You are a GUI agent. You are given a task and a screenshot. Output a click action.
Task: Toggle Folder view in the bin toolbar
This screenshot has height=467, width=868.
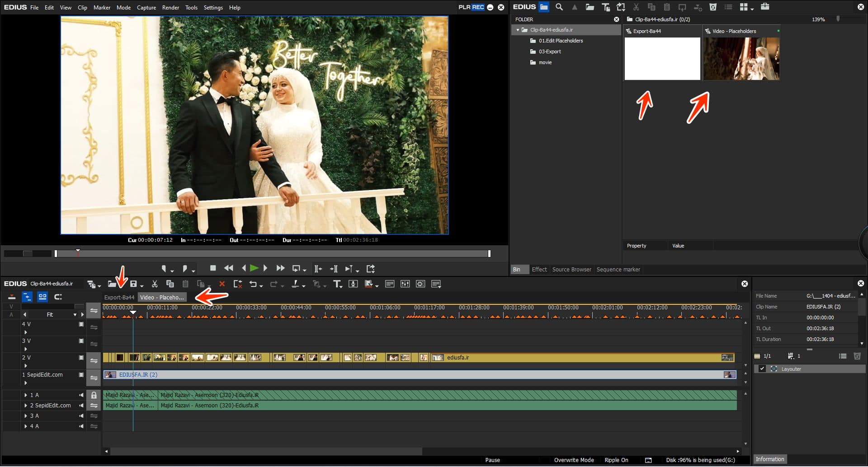click(x=544, y=7)
